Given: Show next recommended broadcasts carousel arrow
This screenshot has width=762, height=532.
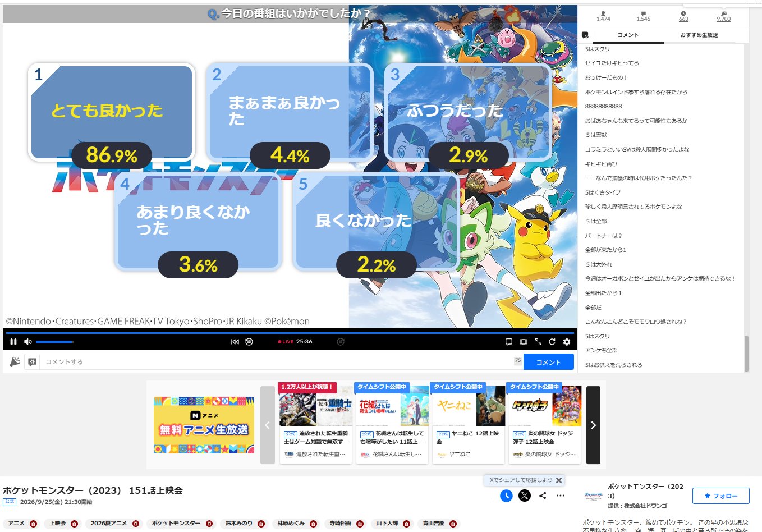Looking at the screenshot, I should pos(593,425).
